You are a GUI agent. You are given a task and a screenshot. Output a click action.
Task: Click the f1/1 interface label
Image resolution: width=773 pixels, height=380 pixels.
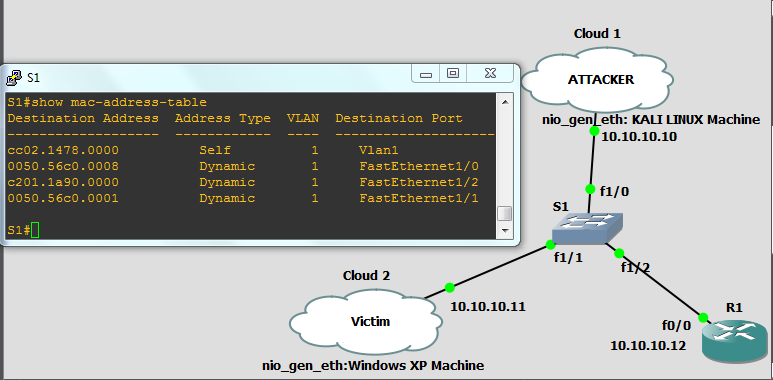(568, 257)
